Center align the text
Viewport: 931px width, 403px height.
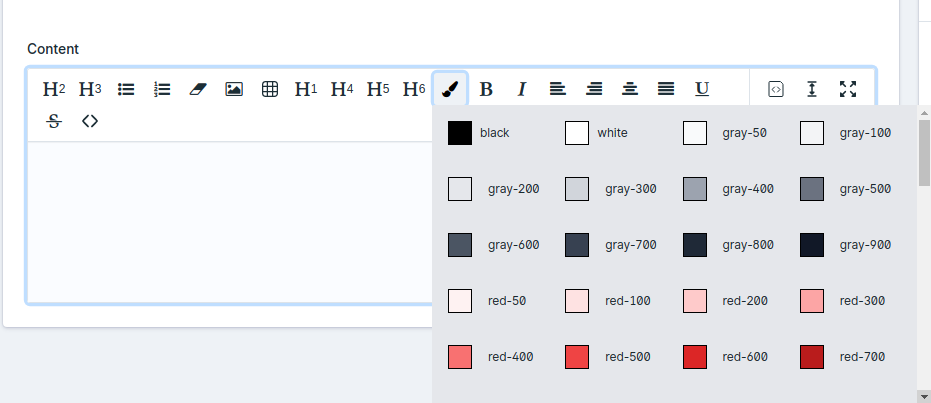click(630, 89)
